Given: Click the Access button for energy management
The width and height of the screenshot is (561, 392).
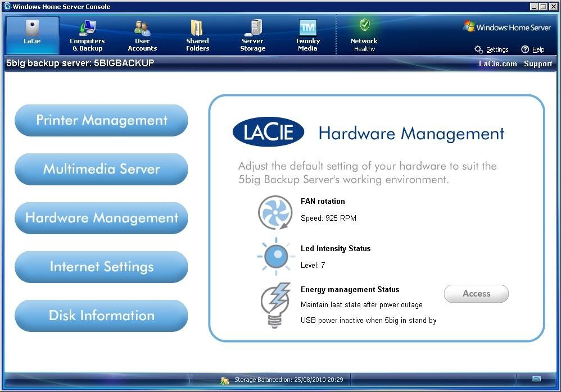Looking at the screenshot, I should click(476, 294).
